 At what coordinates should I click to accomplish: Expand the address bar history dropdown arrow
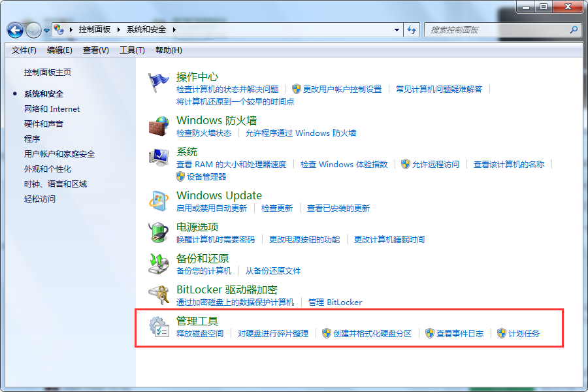(x=397, y=29)
